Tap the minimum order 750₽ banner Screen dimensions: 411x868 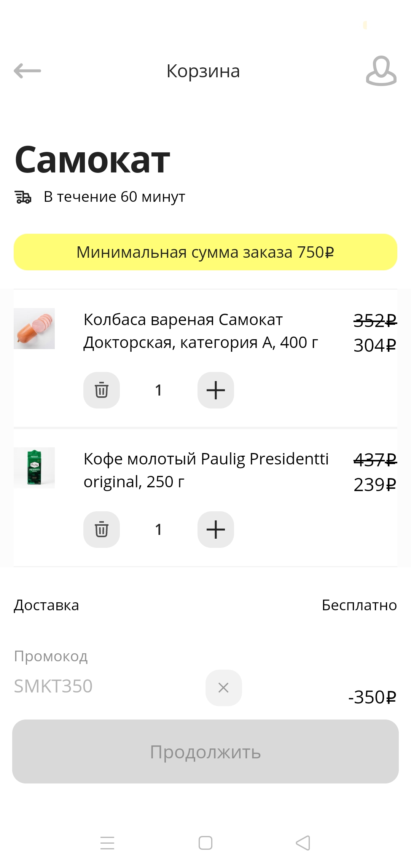tap(205, 252)
